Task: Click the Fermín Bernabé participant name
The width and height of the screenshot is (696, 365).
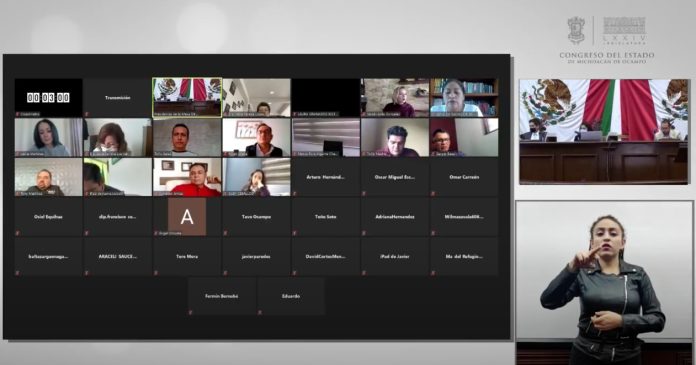Action: (221, 296)
